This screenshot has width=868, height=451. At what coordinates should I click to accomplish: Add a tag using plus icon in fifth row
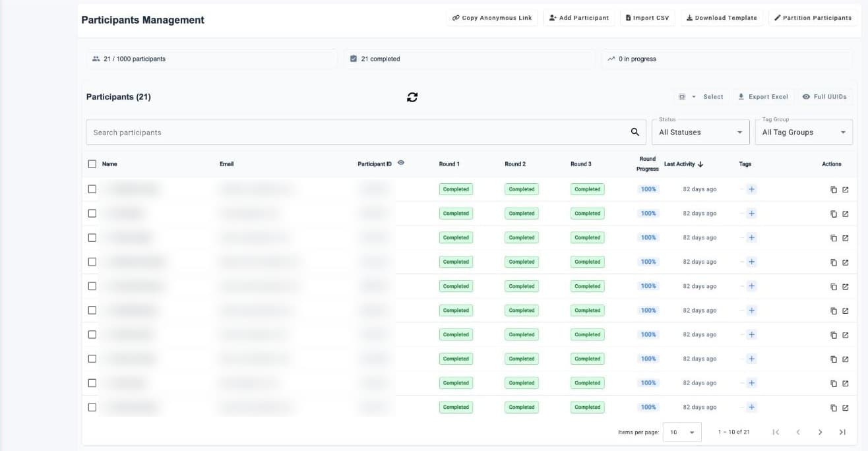(751, 286)
